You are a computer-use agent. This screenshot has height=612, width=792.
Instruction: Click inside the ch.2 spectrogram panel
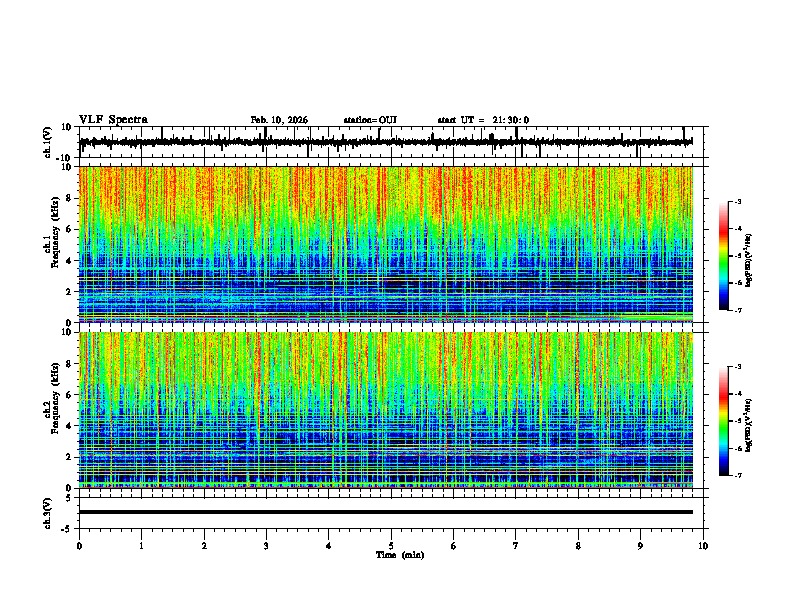tap(386, 410)
